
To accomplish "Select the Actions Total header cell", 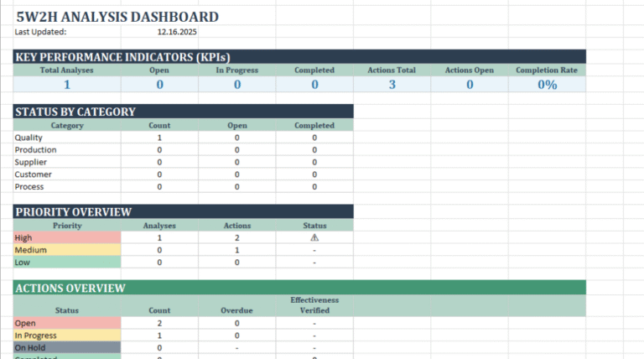I will click(392, 70).
